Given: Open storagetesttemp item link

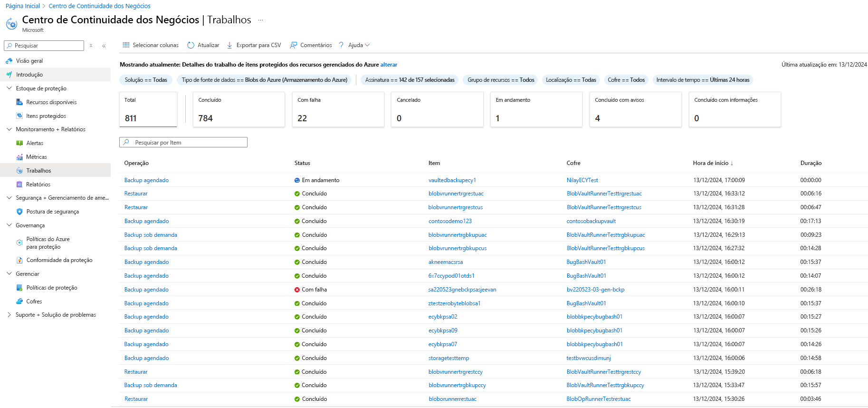Looking at the screenshot, I should pyautogui.click(x=448, y=358).
